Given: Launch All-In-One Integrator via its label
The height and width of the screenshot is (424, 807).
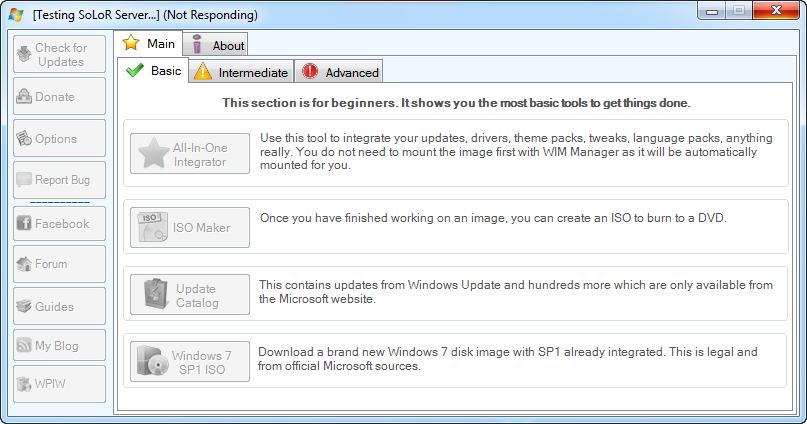Looking at the screenshot, I should click(x=200, y=154).
